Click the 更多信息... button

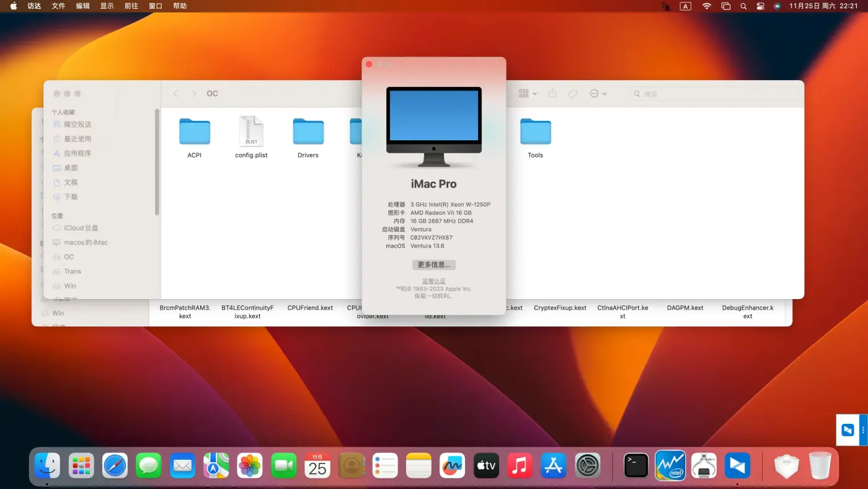tap(434, 265)
